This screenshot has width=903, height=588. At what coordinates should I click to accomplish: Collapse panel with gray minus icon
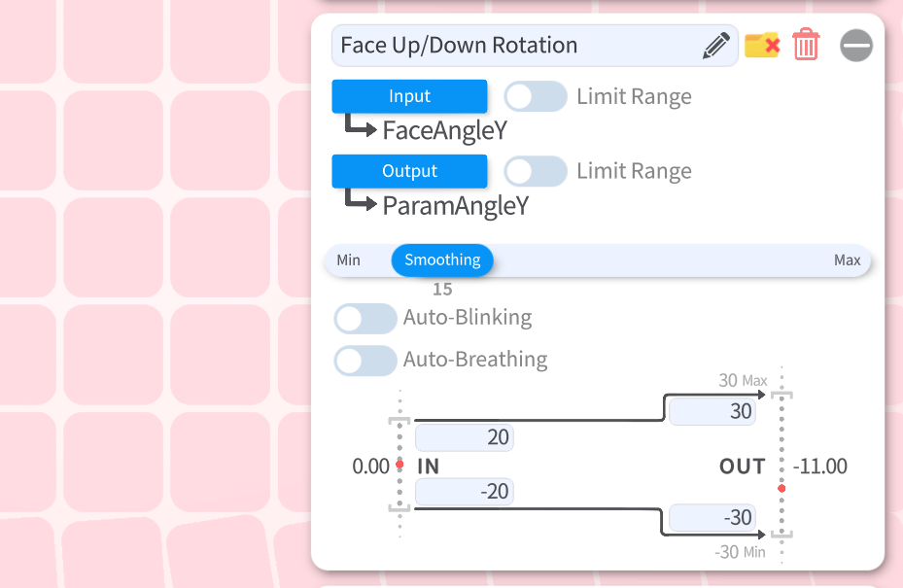[856, 46]
